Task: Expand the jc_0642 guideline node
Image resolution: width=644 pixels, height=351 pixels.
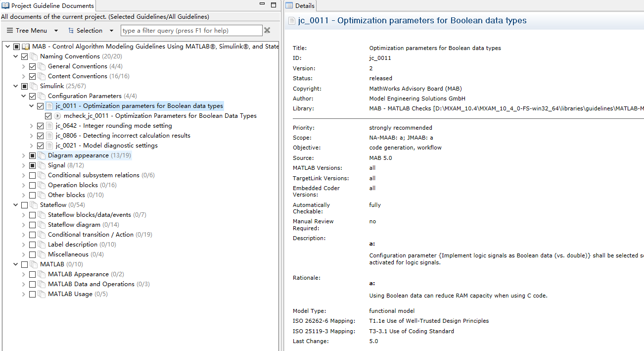Action: 31,126
